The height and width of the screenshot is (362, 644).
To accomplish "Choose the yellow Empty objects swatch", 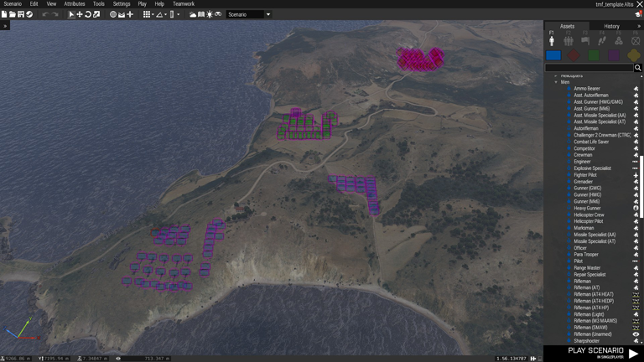I will pyautogui.click(x=634, y=55).
